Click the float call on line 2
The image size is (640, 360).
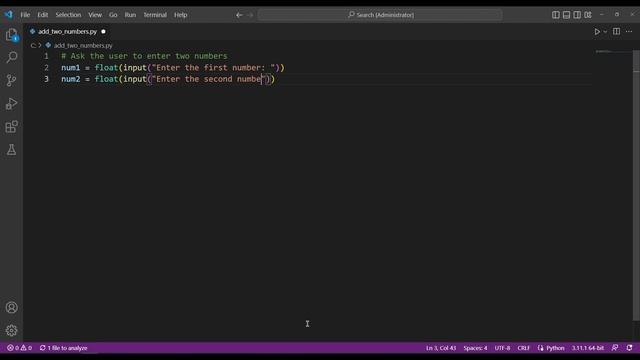106,67
